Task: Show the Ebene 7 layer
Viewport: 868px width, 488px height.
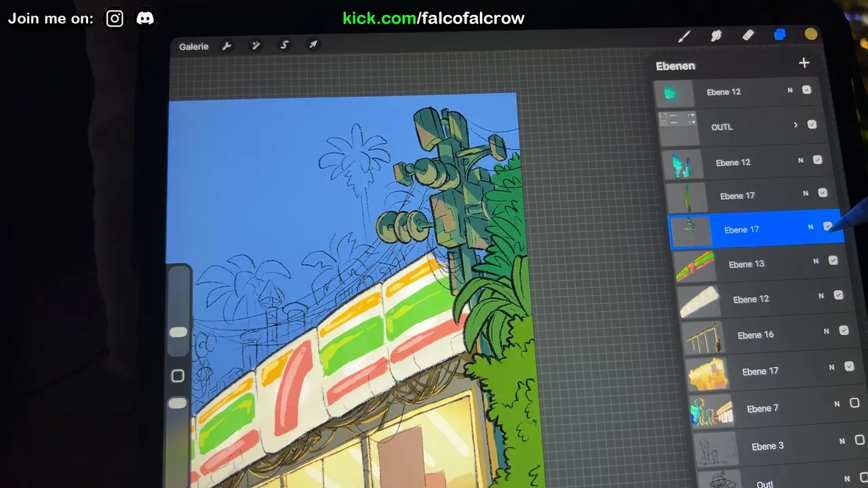Action: [854, 403]
